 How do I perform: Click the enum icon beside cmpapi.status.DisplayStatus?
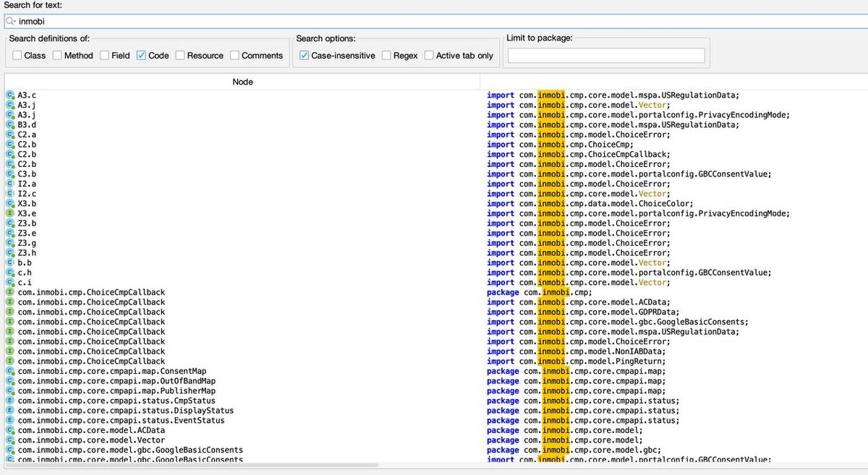10,411
